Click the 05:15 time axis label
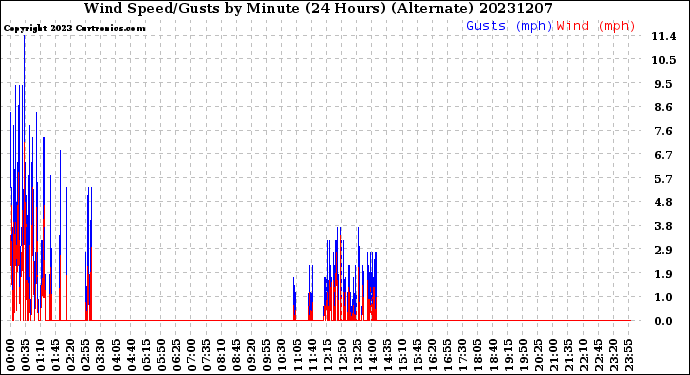This screenshot has height=375, width=690. pos(146,355)
